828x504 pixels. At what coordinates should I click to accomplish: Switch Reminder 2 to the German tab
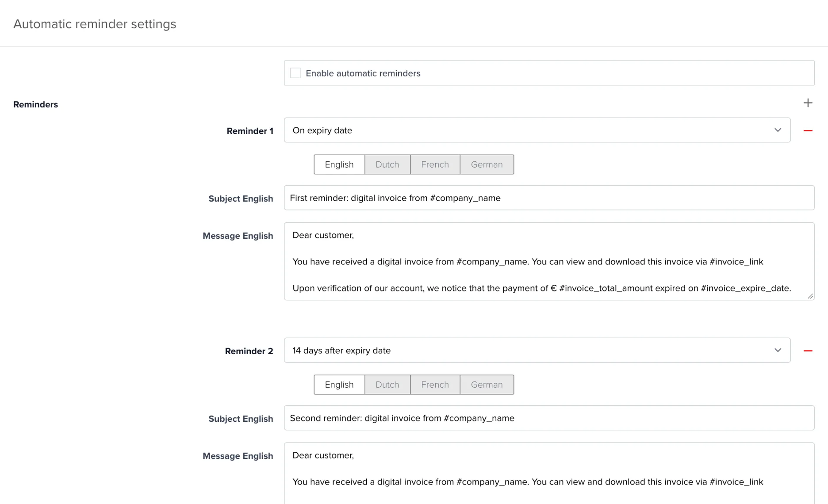pos(487,385)
